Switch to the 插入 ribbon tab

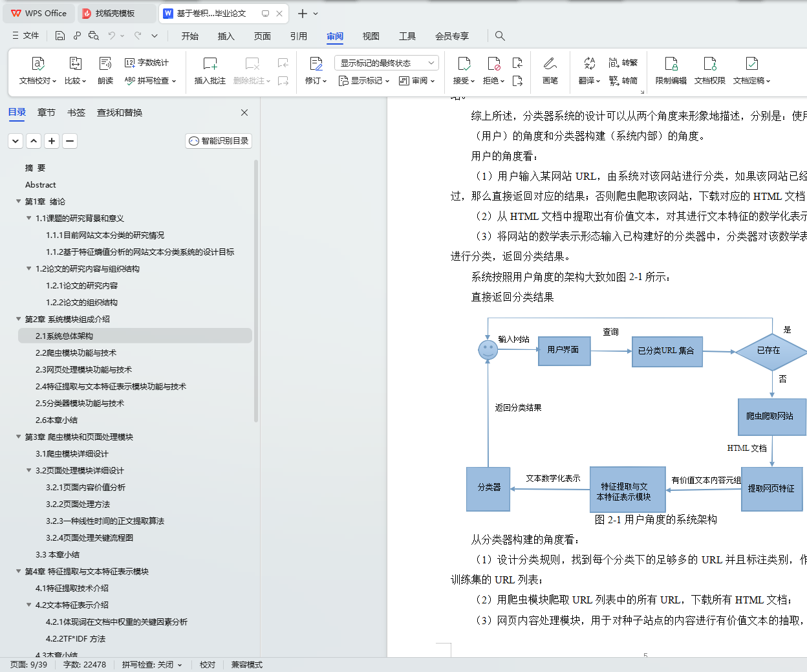(226, 36)
